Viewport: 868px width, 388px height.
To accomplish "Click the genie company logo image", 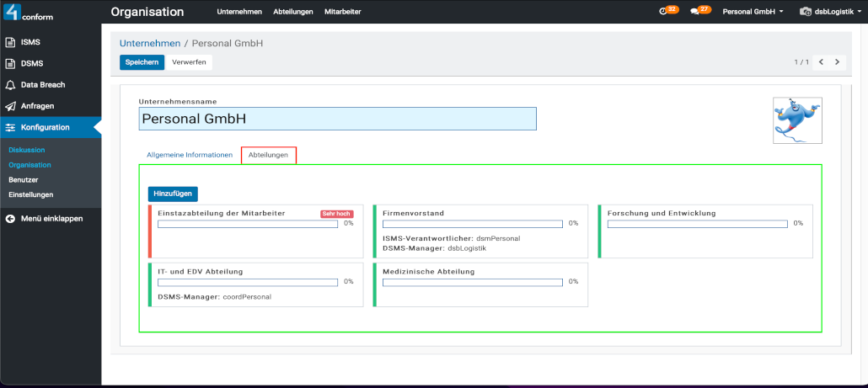I will tap(797, 120).
